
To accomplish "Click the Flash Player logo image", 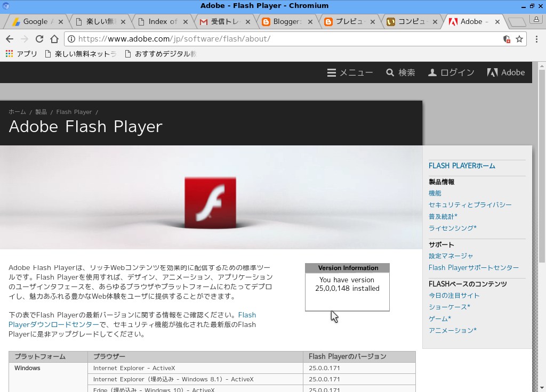I will pos(210,203).
